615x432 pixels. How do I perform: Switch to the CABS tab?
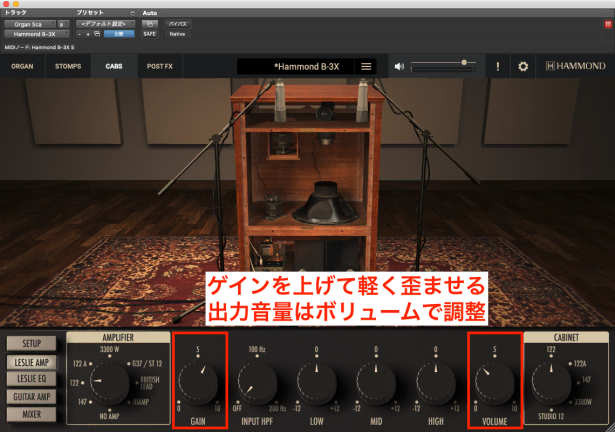[114, 66]
